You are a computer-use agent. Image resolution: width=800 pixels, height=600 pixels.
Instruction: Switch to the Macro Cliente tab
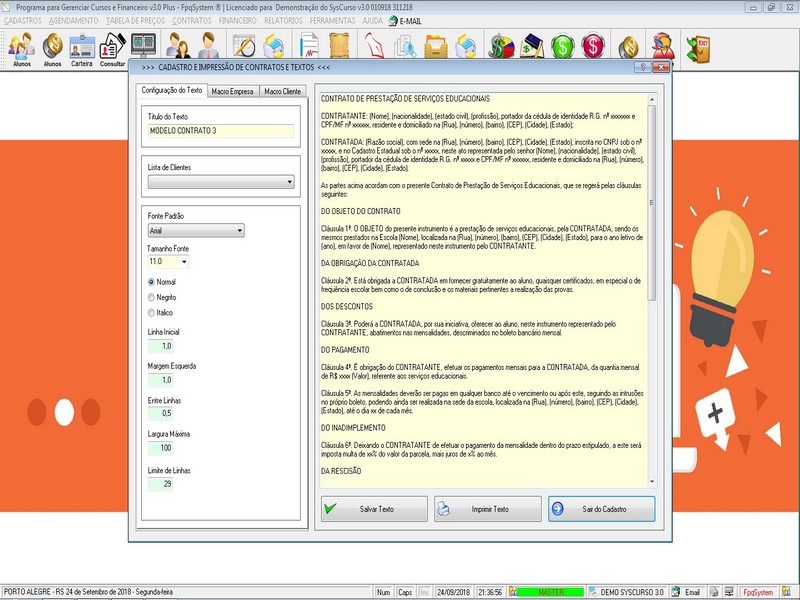pos(283,91)
